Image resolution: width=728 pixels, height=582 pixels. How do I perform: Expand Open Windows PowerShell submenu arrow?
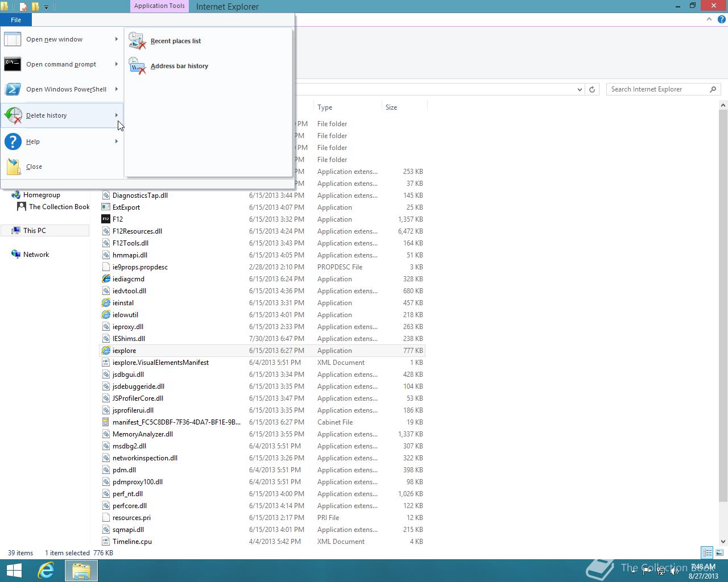tap(117, 89)
